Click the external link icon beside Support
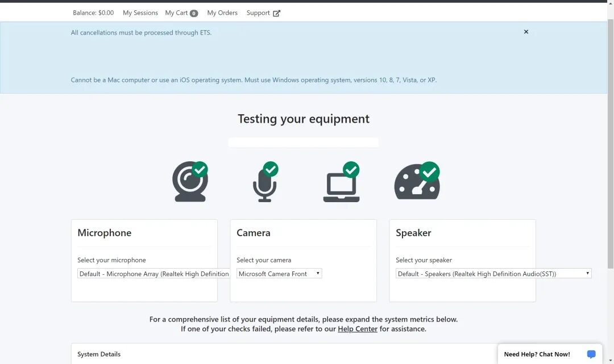 pos(276,13)
